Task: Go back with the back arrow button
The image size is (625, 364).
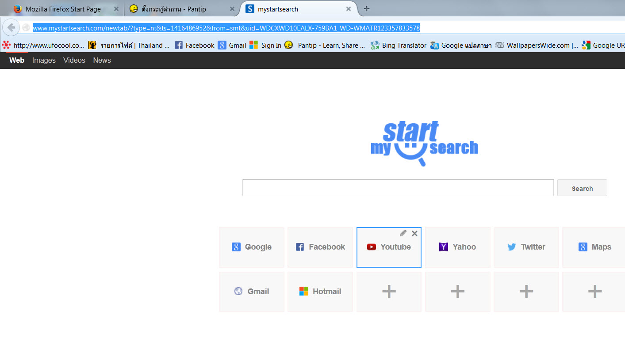Action: point(11,27)
